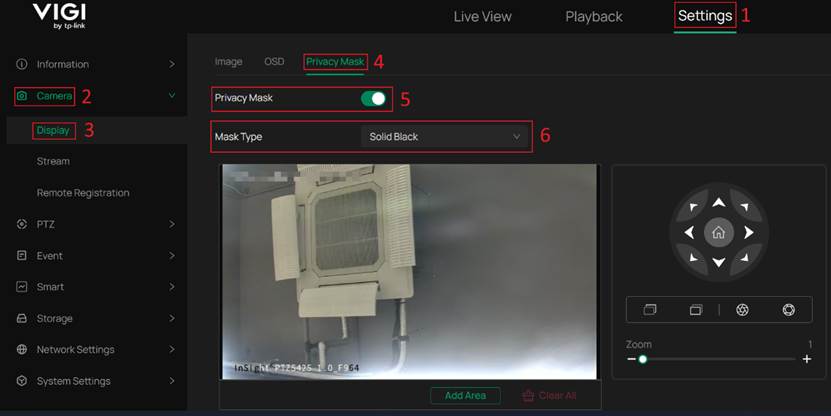Expand the Network Settings chevron
This screenshot has height=416, width=831.
pyautogui.click(x=172, y=350)
